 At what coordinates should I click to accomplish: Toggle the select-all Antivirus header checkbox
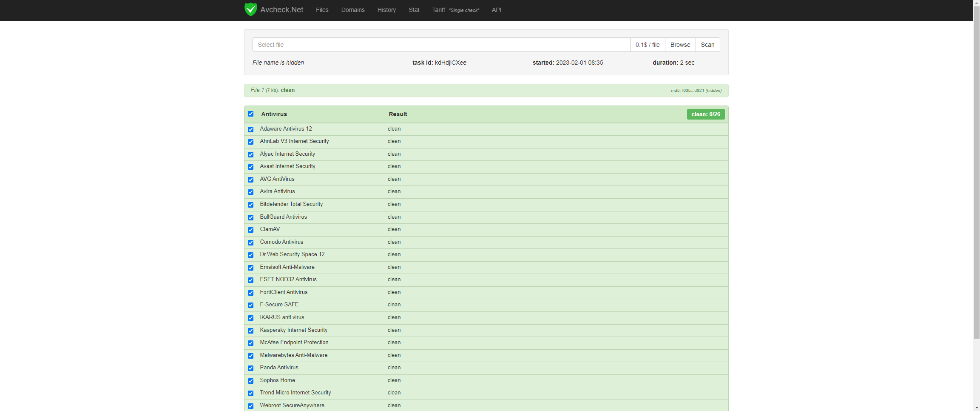pos(251,114)
